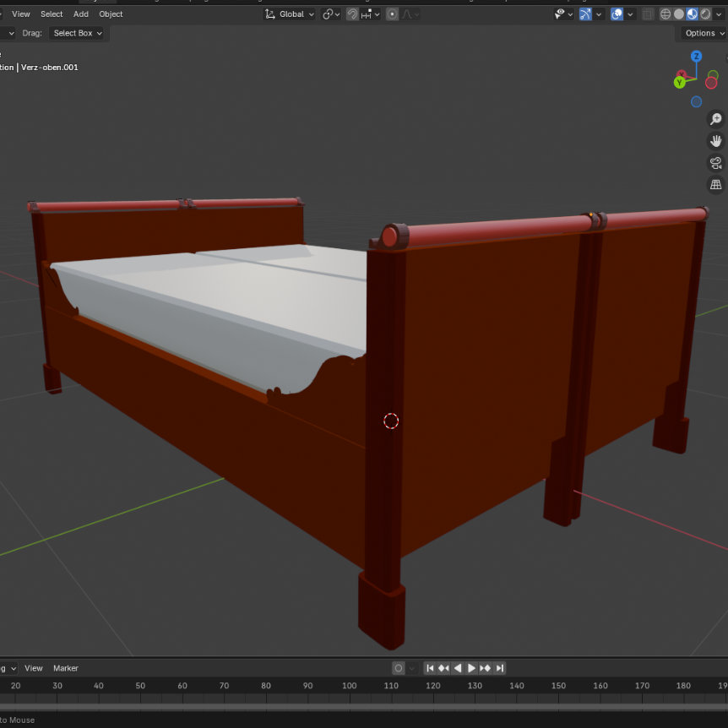The image size is (728, 728).
Task: Expand the Options dropdown
Action: click(x=704, y=33)
